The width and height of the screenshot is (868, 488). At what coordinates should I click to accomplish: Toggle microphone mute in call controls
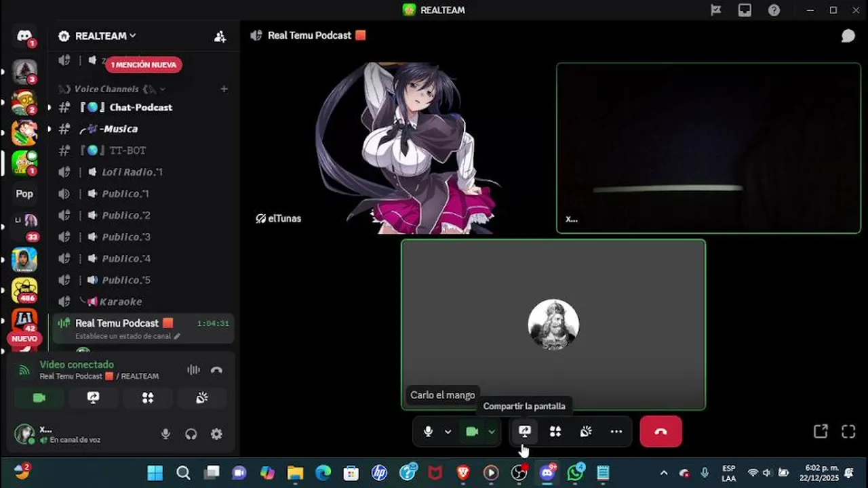[428, 432]
